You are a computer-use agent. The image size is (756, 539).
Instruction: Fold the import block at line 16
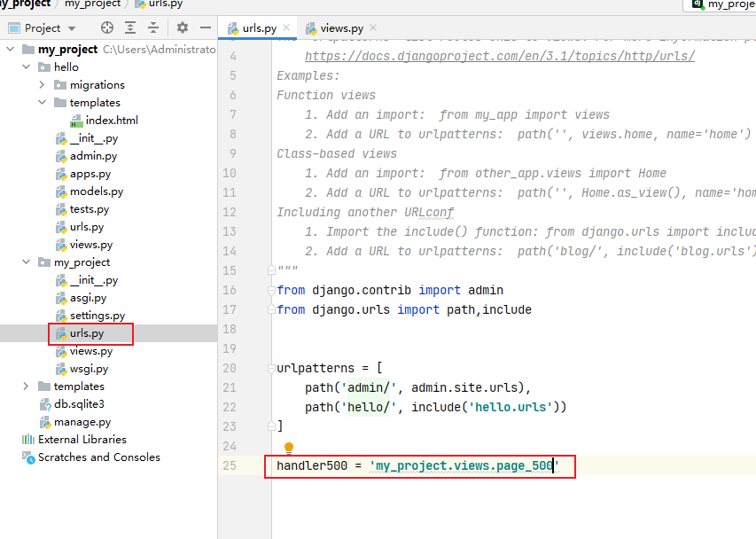271,291
